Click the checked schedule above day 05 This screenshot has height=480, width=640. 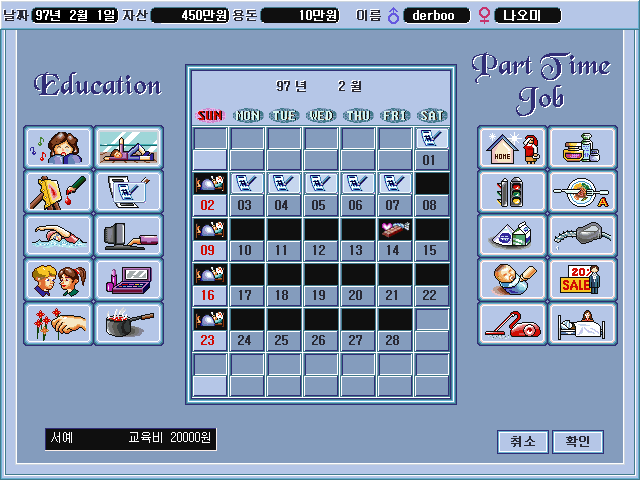[321, 183]
